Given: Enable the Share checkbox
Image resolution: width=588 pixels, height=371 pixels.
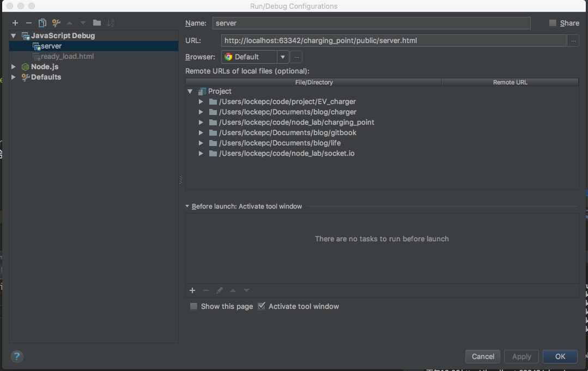Looking at the screenshot, I should 553,23.
